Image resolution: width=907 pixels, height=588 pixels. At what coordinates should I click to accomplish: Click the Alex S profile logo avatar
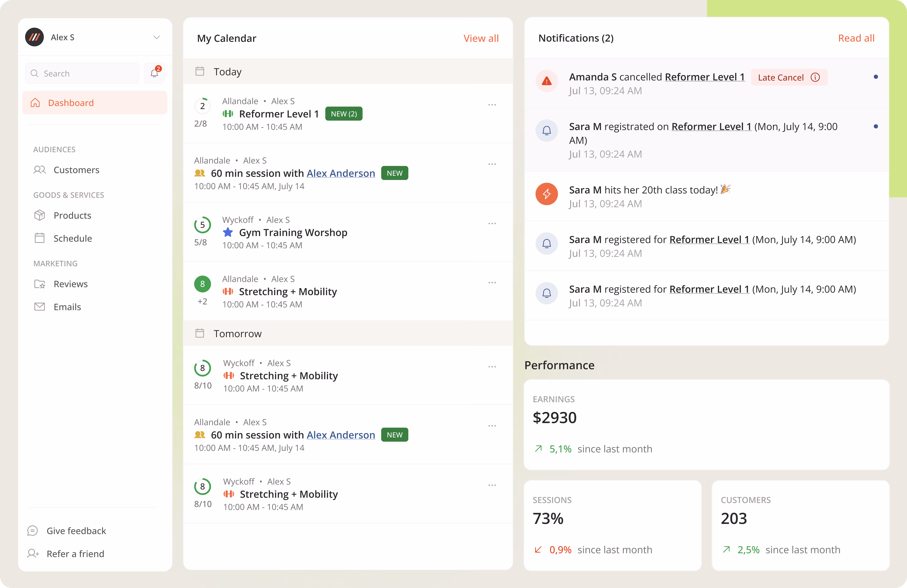pos(35,37)
